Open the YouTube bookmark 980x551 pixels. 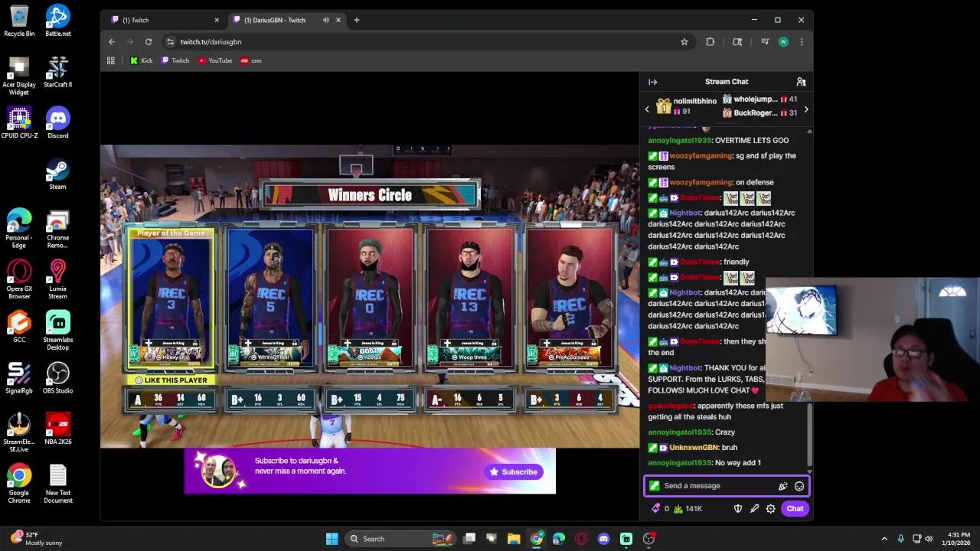click(215, 60)
